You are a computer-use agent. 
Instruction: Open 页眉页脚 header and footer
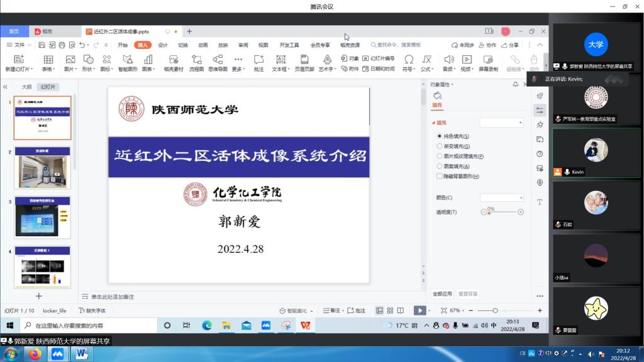tap(304, 63)
